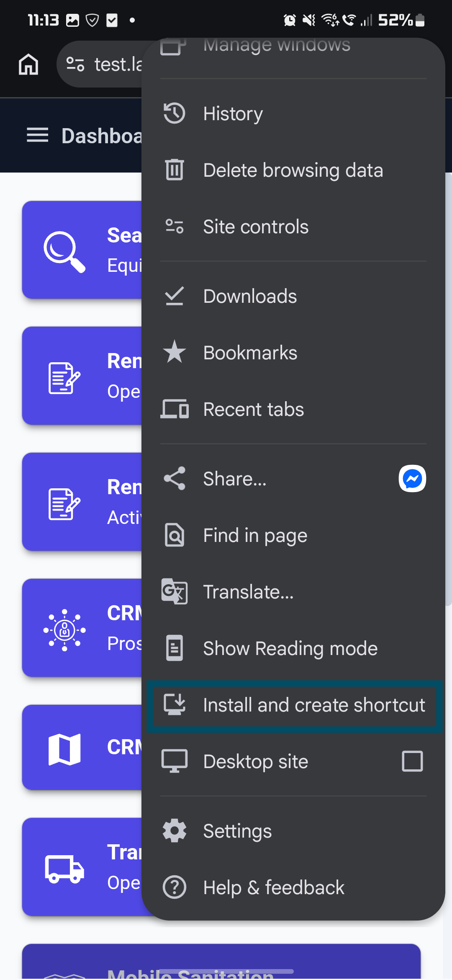Select Translate...
The image size is (452, 980).
pos(293,592)
